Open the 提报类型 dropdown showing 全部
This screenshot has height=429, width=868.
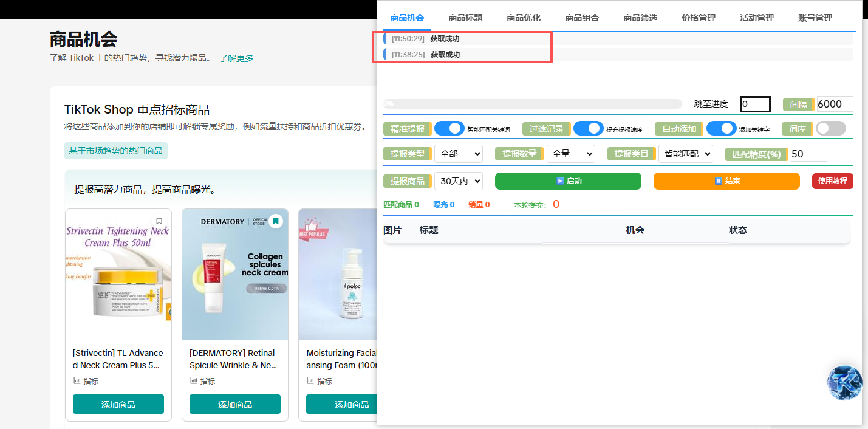[x=459, y=154]
